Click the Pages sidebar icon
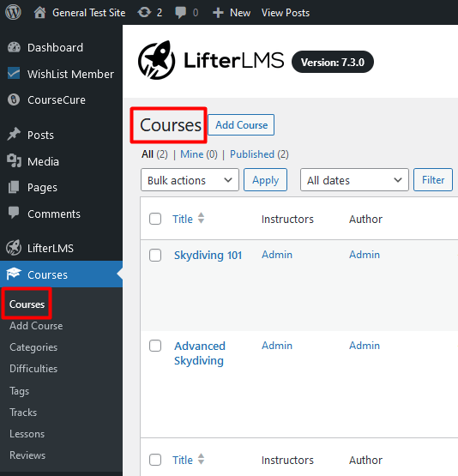This screenshot has height=476, width=458. pyautogui.click(x=14, y=187)
